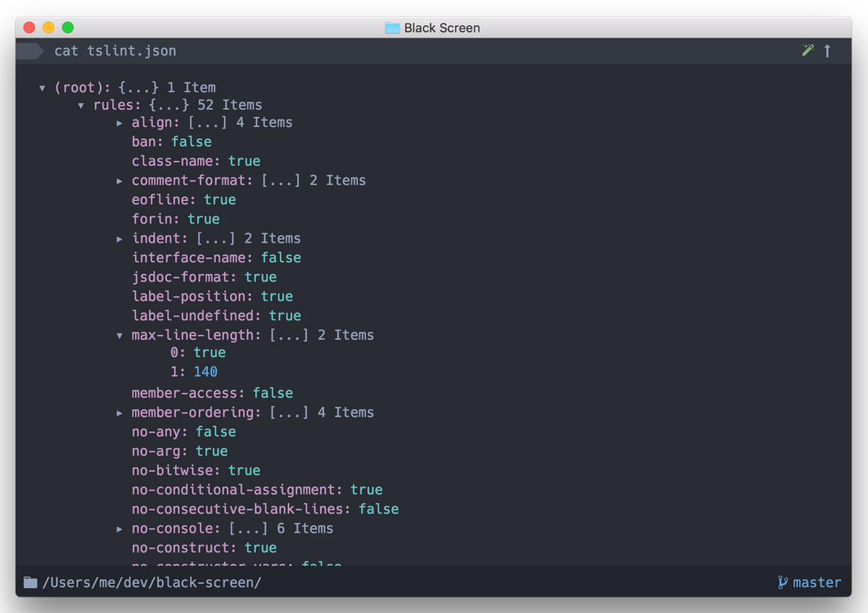Click the up arrow icon in prompt bar
Screen dimensions: 868x613
827,51
